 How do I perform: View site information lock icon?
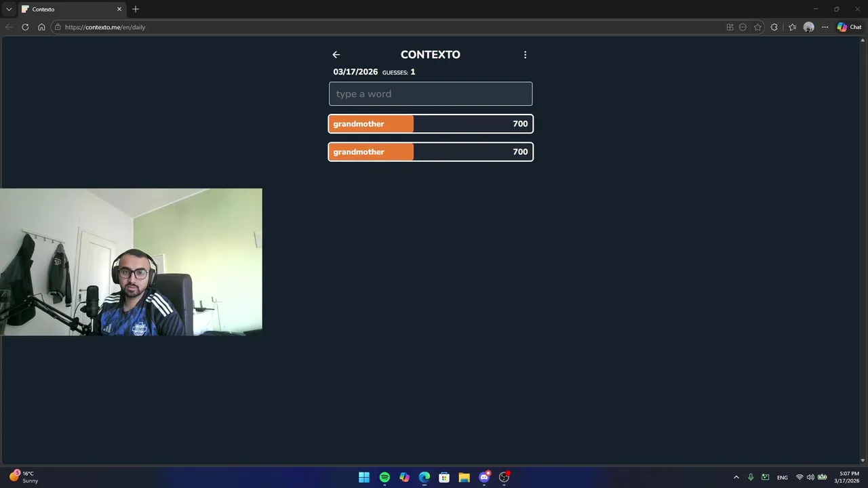(x=58, y=27)
